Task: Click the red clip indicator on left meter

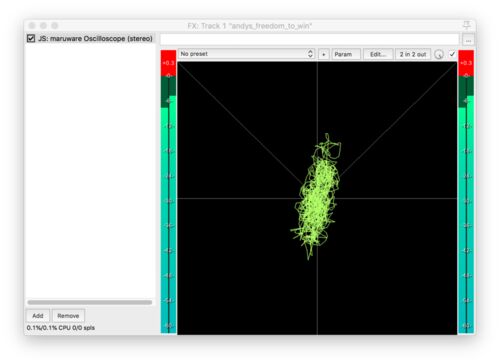Action: tap(168, 63)
